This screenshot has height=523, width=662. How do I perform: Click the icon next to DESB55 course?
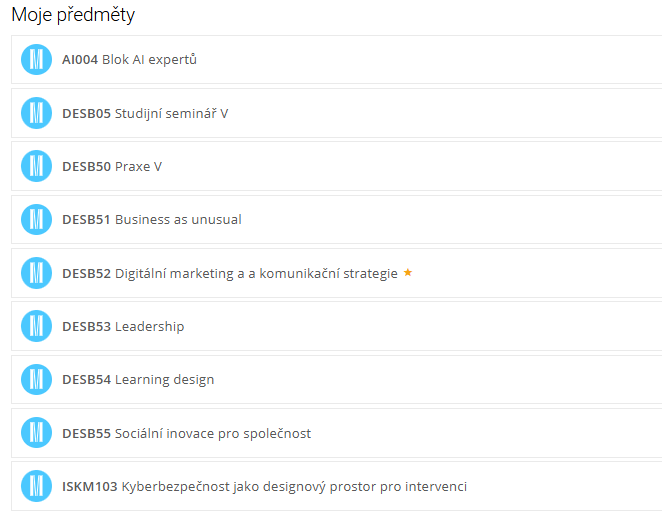(36, 433)
